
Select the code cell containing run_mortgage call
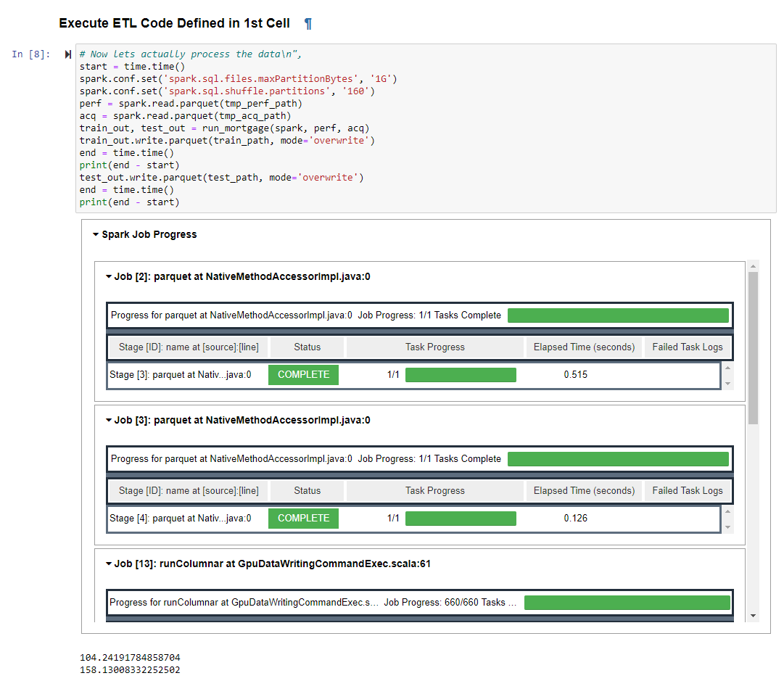coord(218,128)
